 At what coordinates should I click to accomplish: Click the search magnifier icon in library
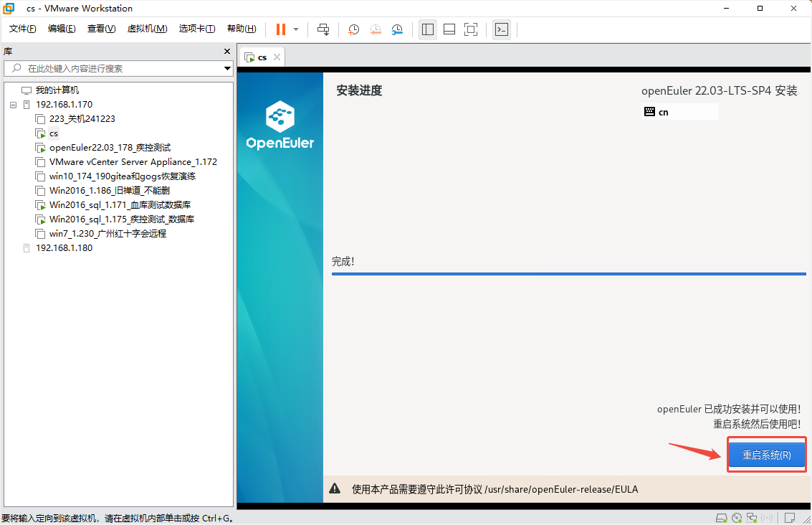point(16,68)
